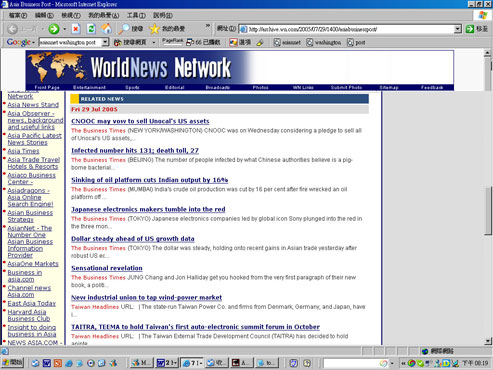Screen dimensions: 493x370
Task: Open Internet Explorer quick launch icon
Action: [x=68, y=363]
